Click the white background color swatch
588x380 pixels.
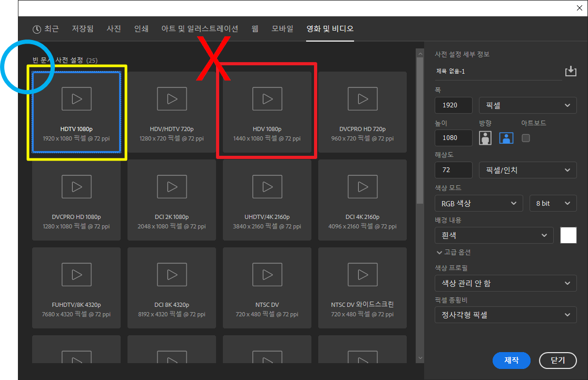coord(569,235)
